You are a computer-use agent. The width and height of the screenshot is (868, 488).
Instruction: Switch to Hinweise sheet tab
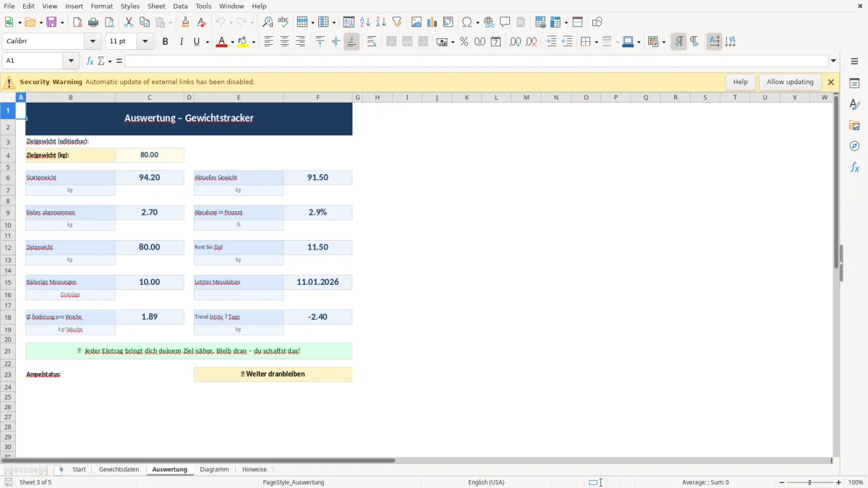[255, 469]
